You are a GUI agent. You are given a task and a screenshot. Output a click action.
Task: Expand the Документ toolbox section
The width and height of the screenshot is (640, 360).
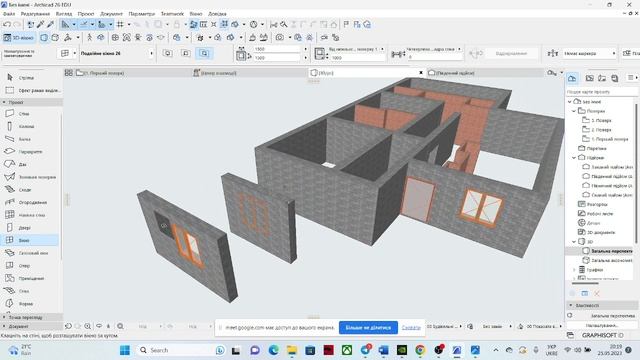(x=31, y=327)
